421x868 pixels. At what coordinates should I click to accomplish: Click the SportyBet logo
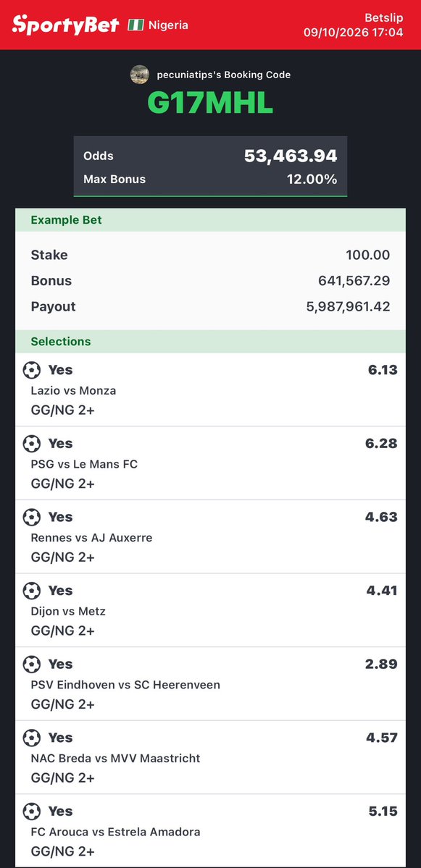click(x=65, y=25)
